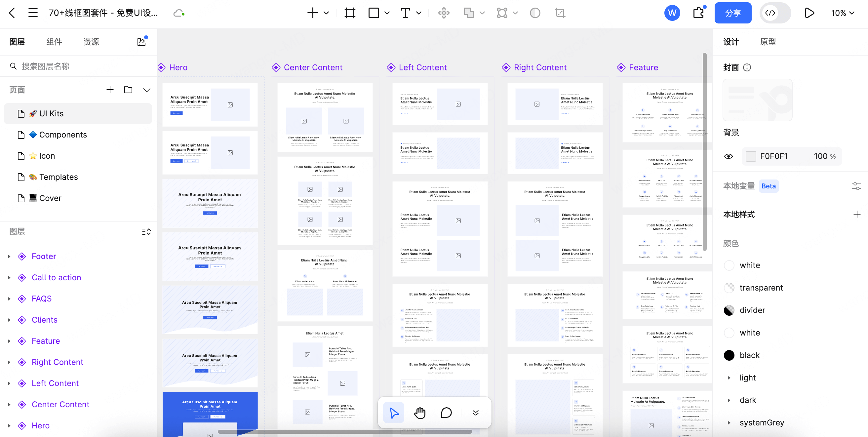
Task: Select the frame/artboard tool
Action: tap(350, 13)
